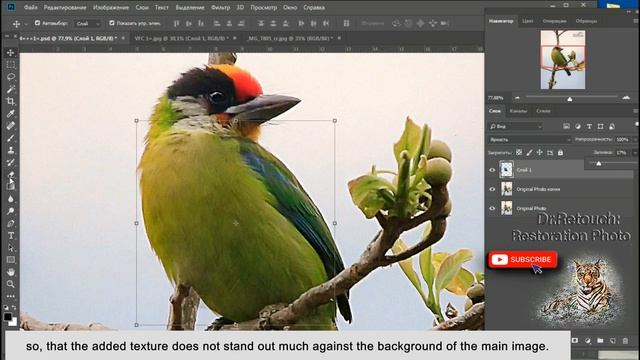Select the History Brush tool
Screen dimensions: 640x360
(x=11, y=162)
